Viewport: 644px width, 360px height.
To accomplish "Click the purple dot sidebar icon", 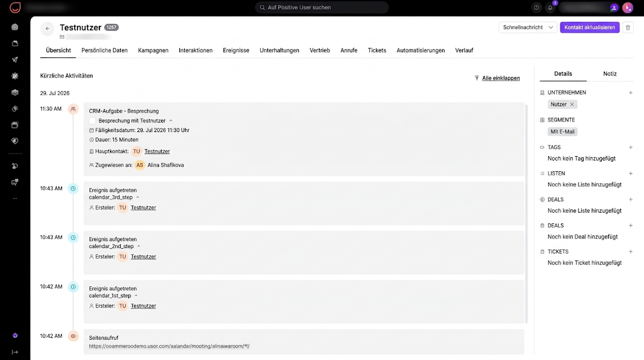I will (x=15, y=335).
